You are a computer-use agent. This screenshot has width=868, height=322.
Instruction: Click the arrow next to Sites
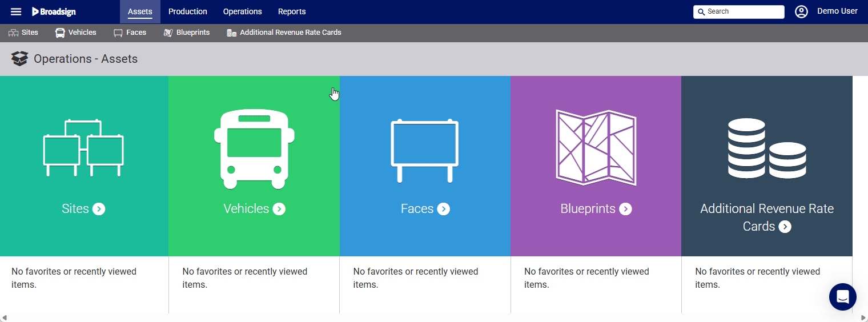tap(99, 209)
